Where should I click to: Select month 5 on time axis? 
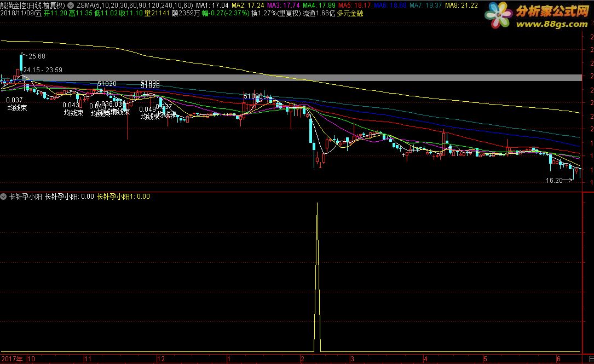click(x=485, y=359)
